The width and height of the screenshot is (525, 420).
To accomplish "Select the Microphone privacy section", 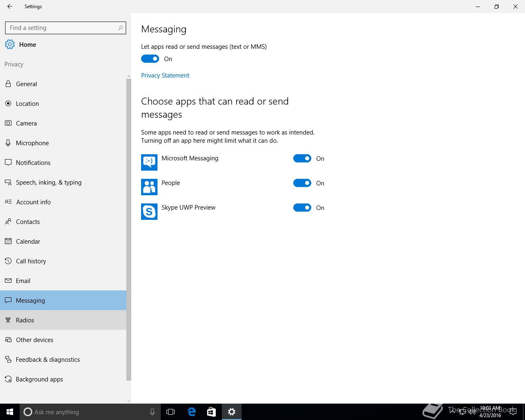I will 63,143.
